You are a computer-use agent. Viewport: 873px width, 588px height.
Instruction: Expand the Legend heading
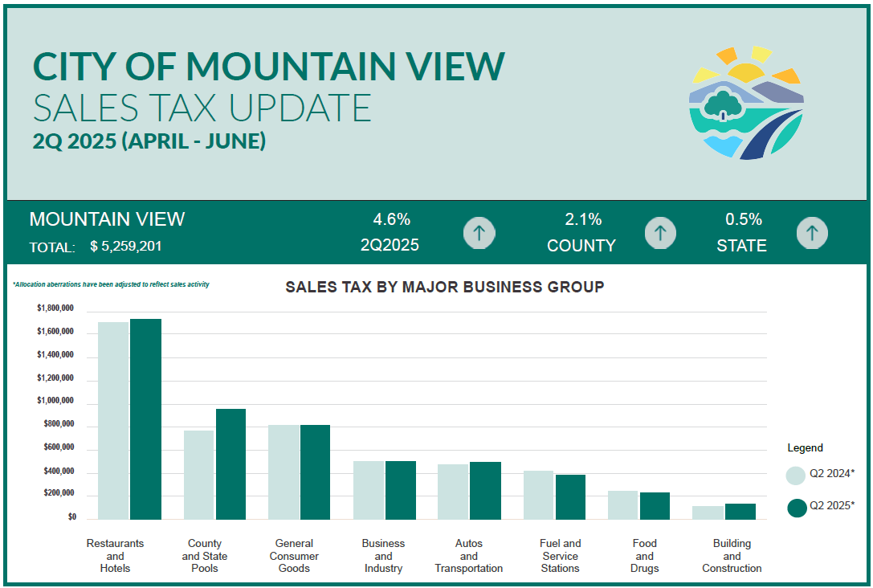click(804, 447)
